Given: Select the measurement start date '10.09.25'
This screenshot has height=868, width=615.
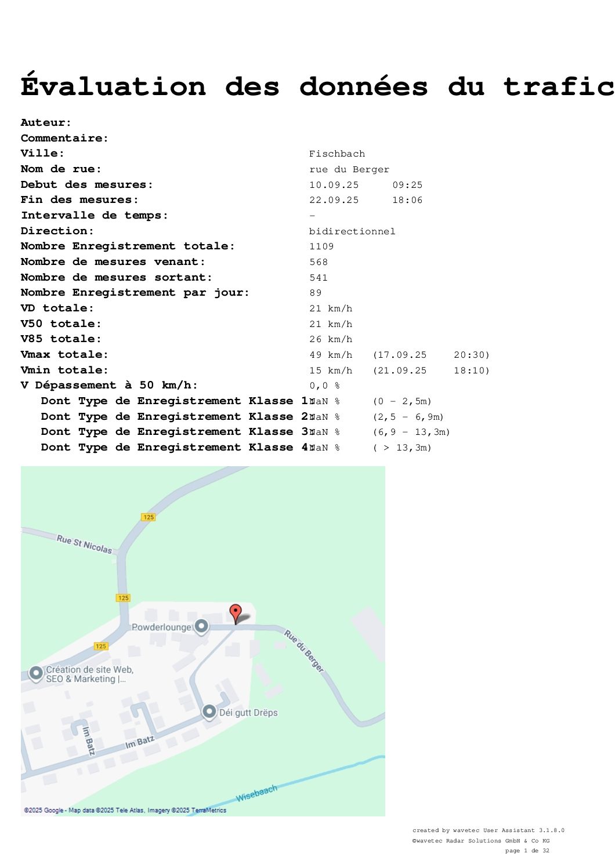Looking at the screenshot, I should [334, 185].
